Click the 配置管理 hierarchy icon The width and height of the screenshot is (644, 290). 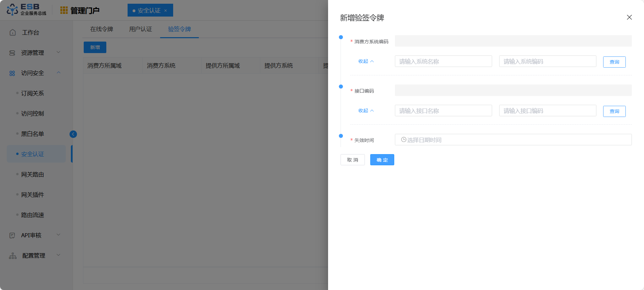tap(13, 256)
